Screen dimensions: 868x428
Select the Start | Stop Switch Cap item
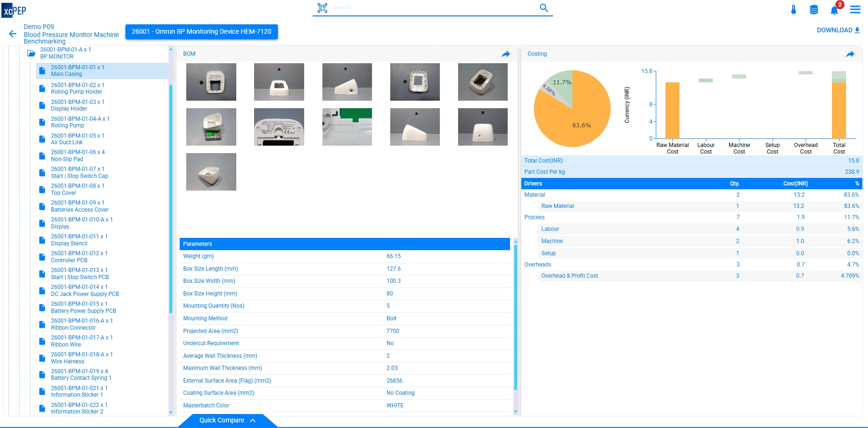[x=79, y=172]
